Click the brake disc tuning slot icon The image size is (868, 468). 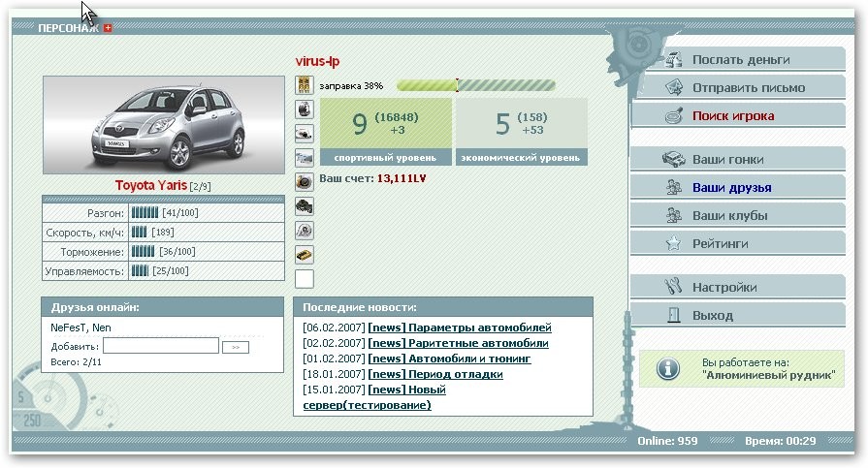point(304,182)
